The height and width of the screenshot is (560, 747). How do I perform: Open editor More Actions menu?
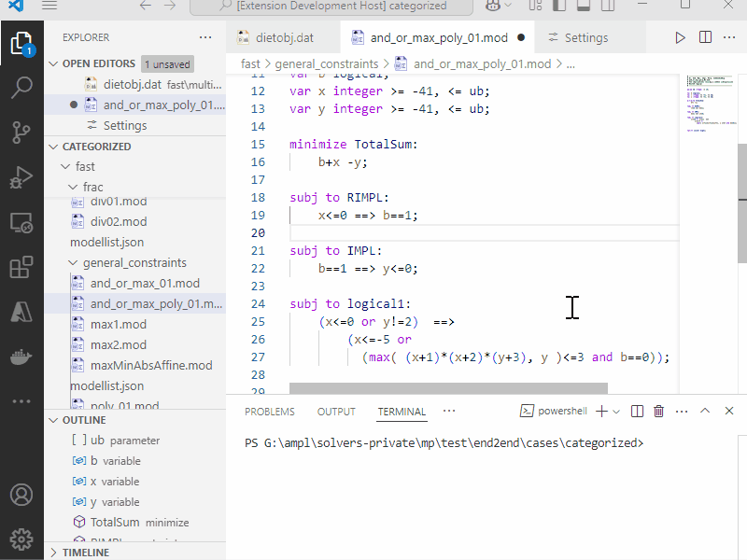tap(729, 37)
